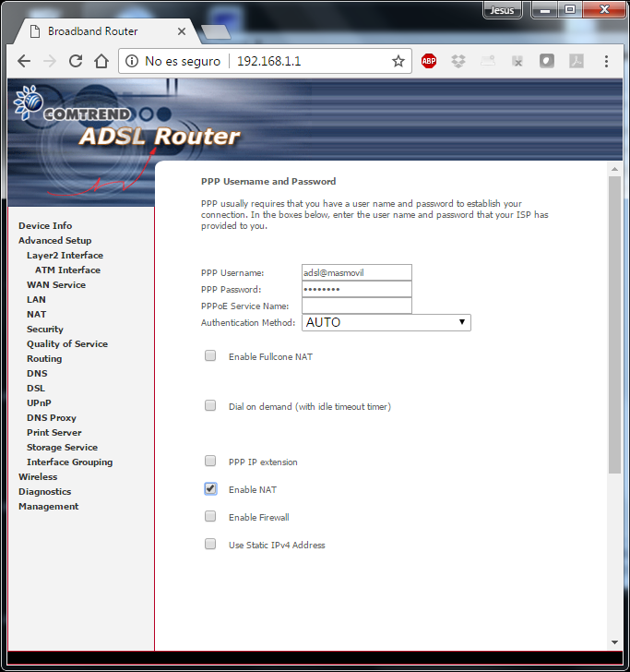
Task: Bookmark this page with the star icon
Action: point(398,61)
